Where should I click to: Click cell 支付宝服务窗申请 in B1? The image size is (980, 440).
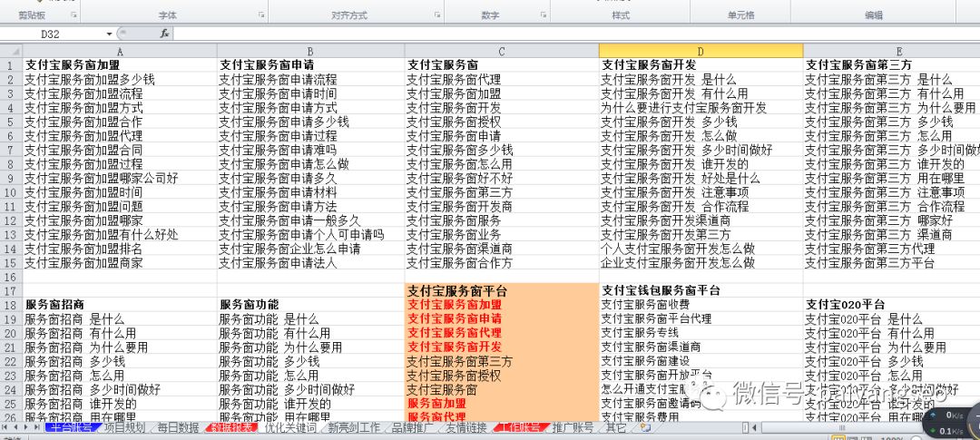(310, 65)
